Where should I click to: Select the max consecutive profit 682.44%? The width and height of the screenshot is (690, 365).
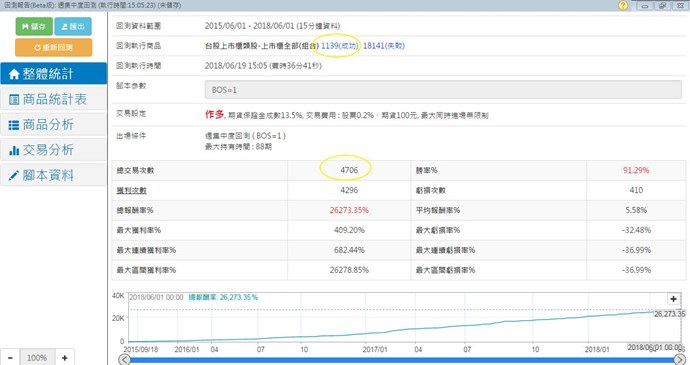(349, 250)
